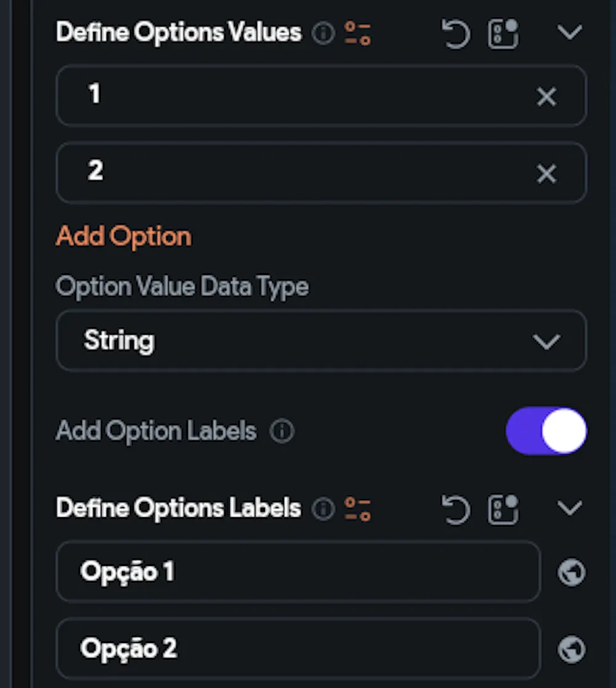Remove option value 2
The height and width of the screenshot is (688, 616).
pos(546,173)
